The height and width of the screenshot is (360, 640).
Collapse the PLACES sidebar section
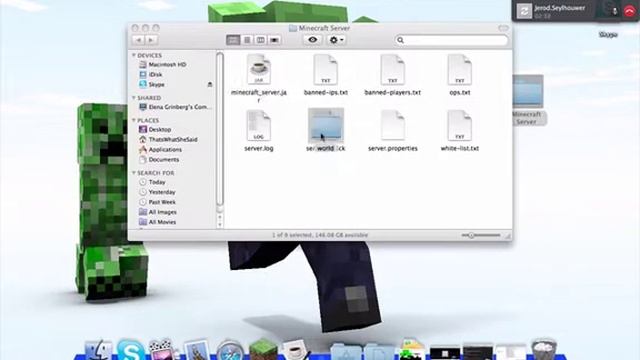pyautogui.click(x=133, y=120)
